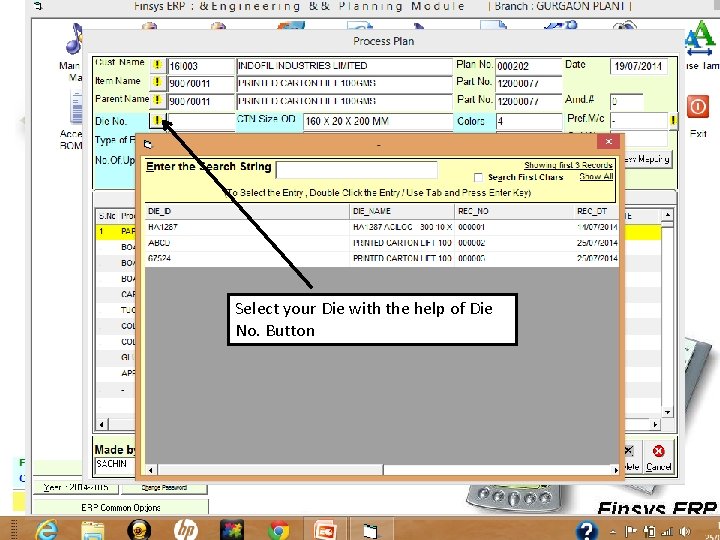The image size is (720, 540).
Task: Click the colorful puzzle app on the taskbar
Action: [231, 529]
